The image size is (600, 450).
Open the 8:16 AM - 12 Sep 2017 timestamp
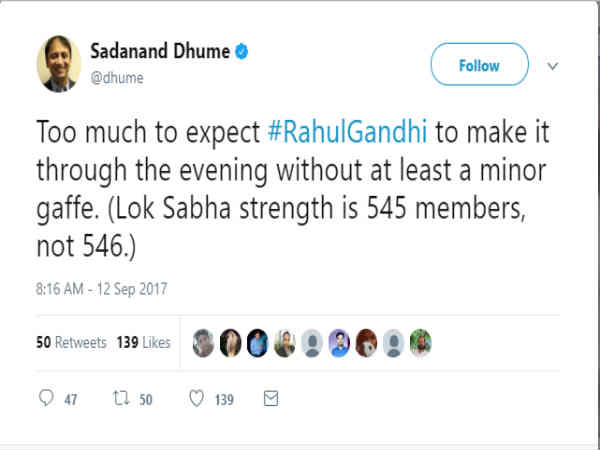pos(103,289)
